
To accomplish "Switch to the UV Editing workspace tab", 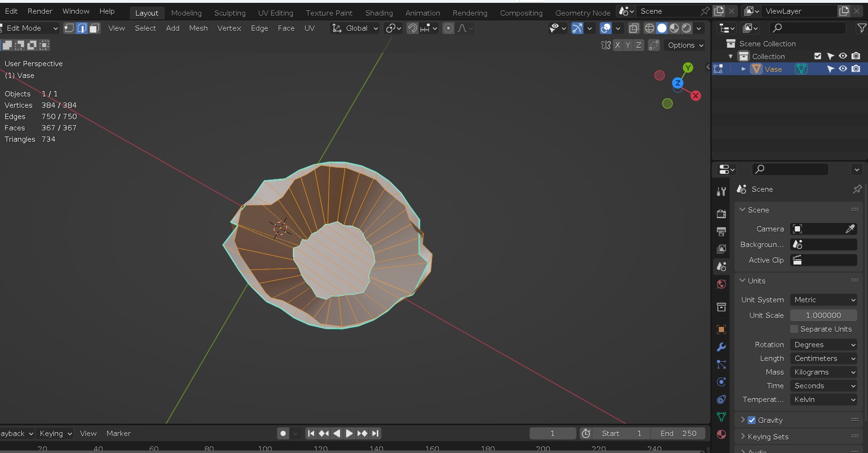I will pyautogui.click(x=275, y=13).
